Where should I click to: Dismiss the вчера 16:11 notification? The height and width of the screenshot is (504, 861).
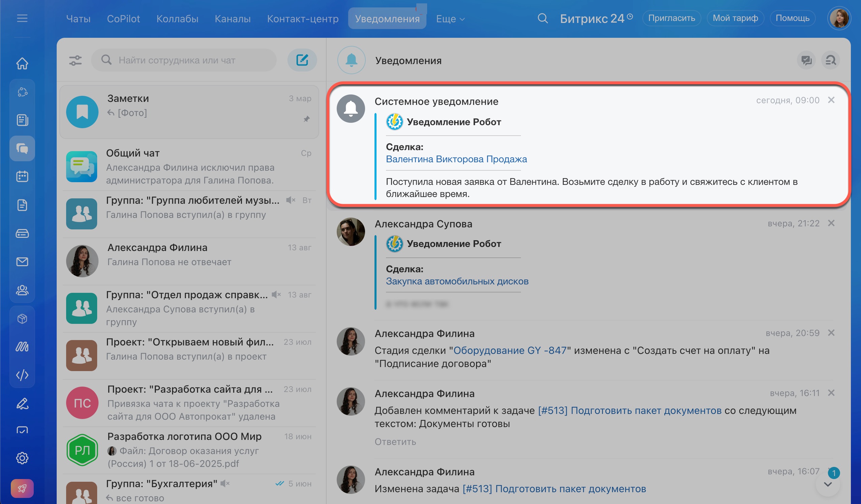(831, 393)
